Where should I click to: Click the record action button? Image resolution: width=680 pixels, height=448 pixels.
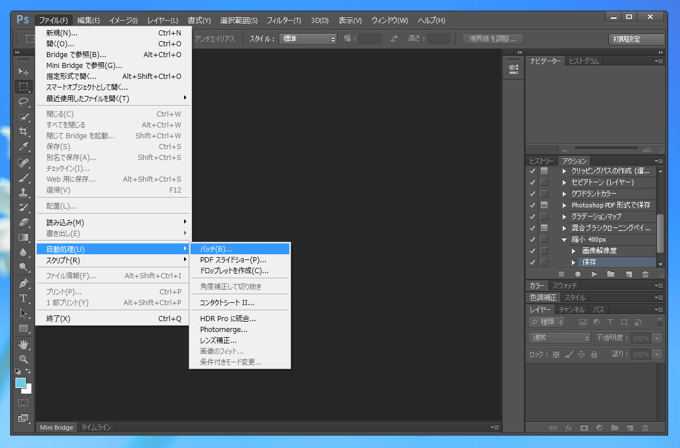[578, 274]
